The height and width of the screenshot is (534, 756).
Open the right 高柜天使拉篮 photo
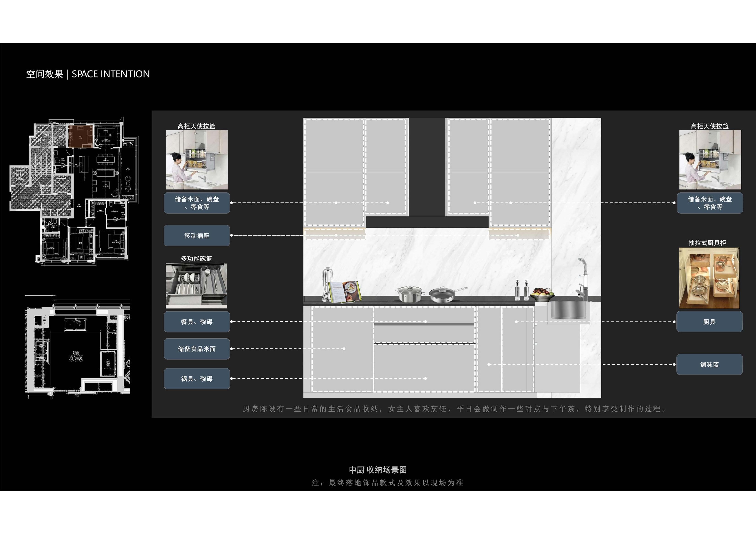coord(710,160)
